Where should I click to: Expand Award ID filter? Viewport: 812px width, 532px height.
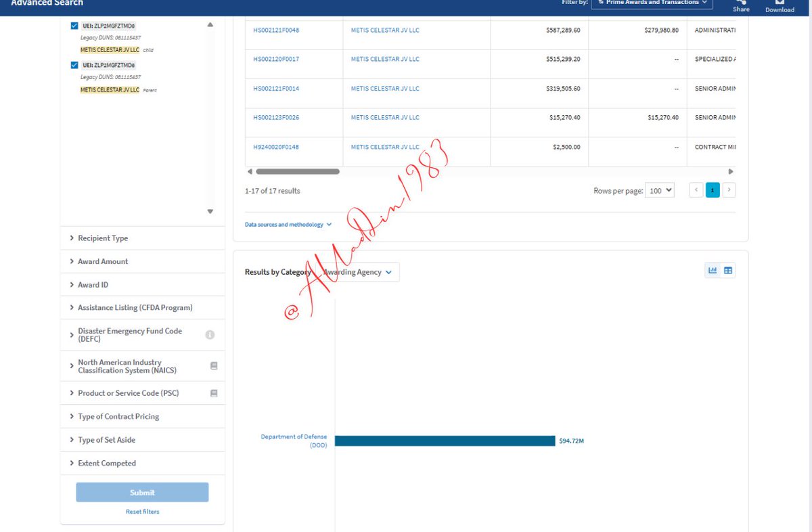pos(142,285)
